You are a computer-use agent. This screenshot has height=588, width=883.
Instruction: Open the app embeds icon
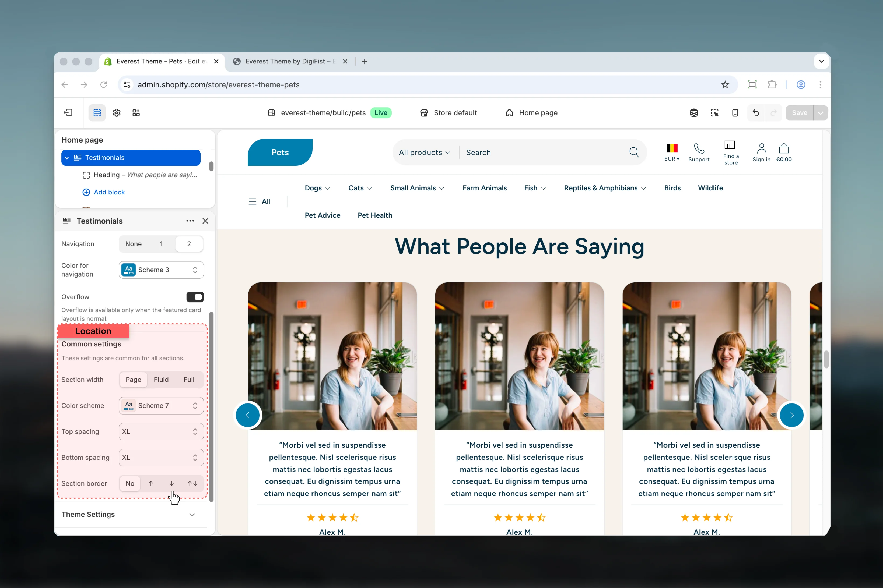[136, 112]
